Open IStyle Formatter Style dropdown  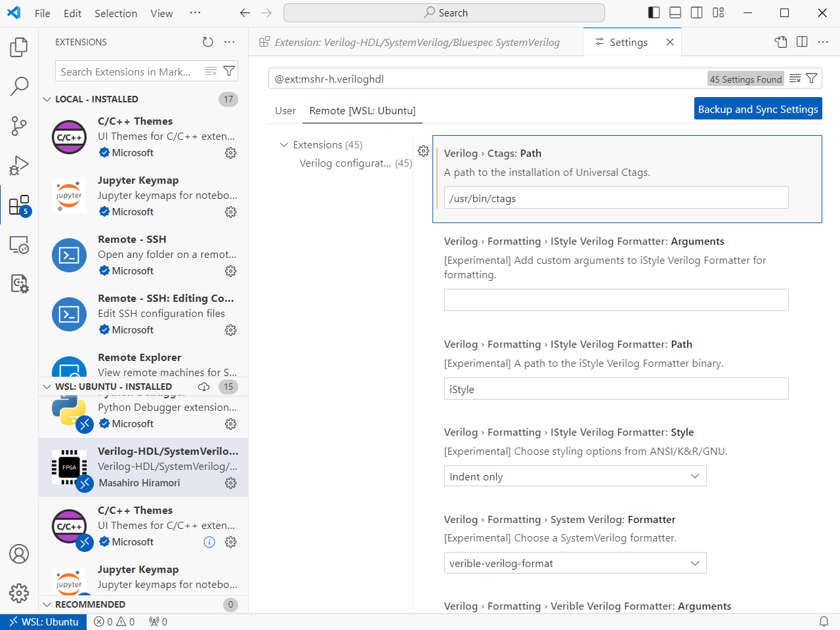576,476
